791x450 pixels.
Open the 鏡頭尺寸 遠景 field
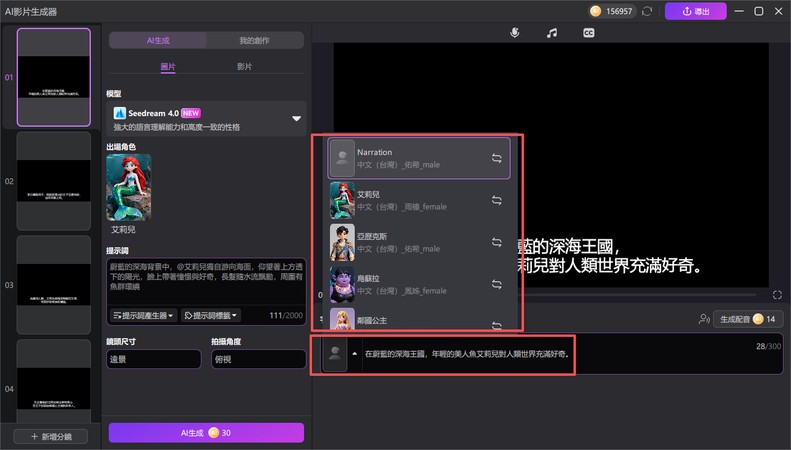[153, 359]
